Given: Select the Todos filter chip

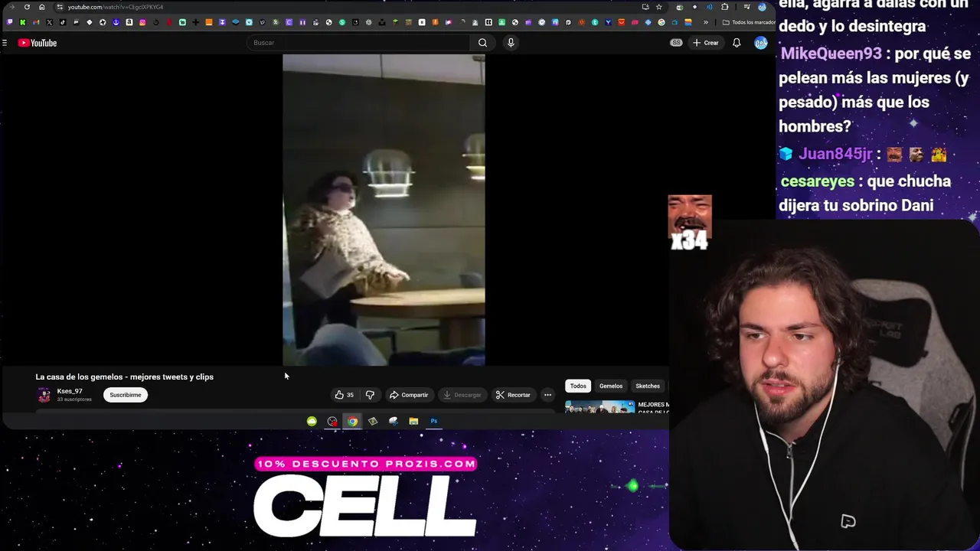Looking at the screenshot, I should 578,386.
